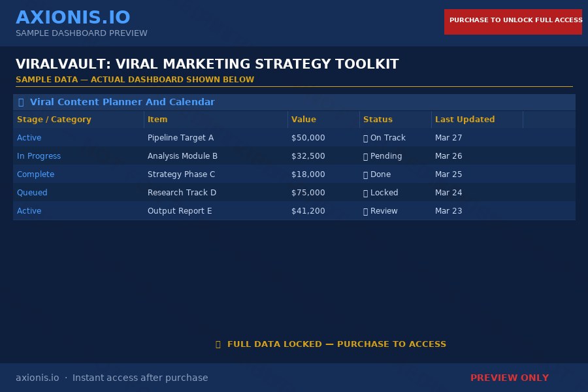588x392 pixels.
Task: Open the In Progress link for Analysis Module B
Action: [39, 156]
